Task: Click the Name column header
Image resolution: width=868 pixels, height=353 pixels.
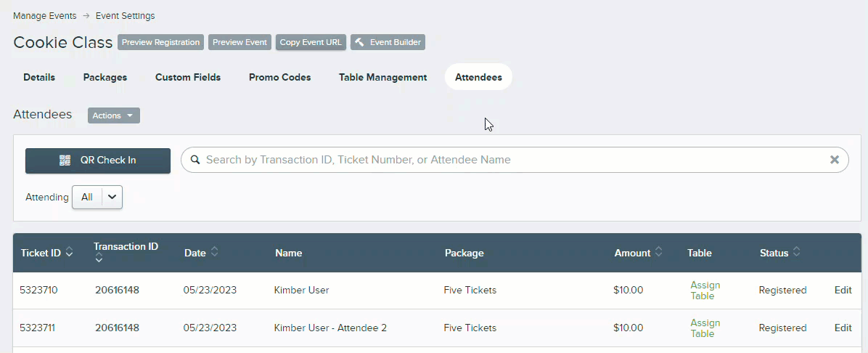Action: [x=288, y=253]
